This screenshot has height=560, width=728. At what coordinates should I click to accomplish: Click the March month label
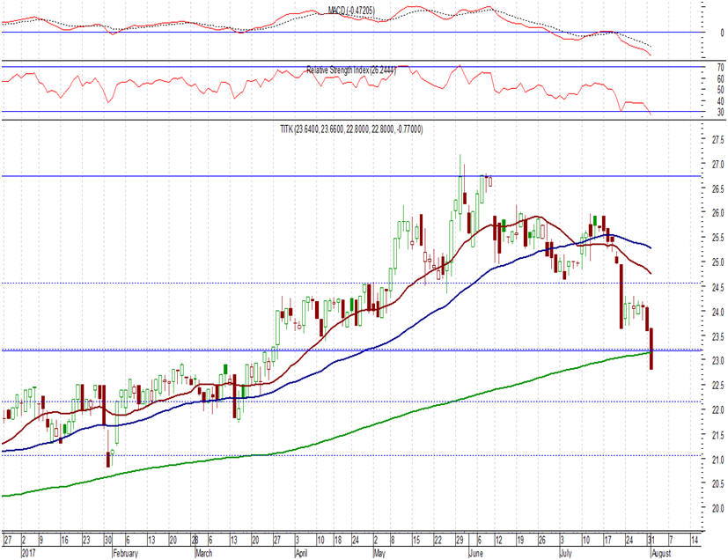[x=203, y=553]
